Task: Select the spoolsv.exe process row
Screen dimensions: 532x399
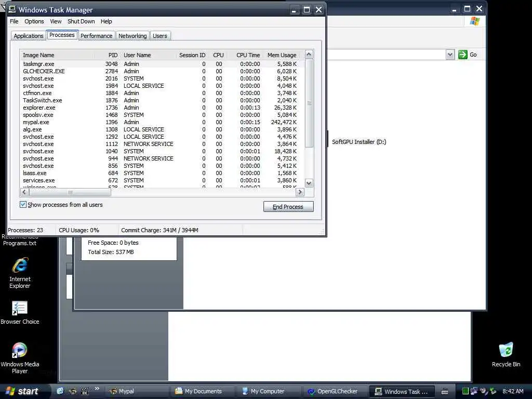Action: pos(162,115)
